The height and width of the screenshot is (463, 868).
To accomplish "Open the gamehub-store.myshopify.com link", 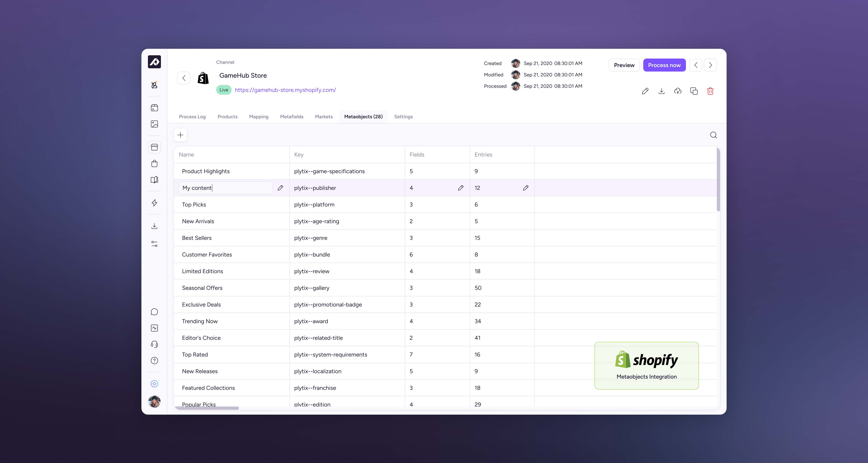I will 285,90.
